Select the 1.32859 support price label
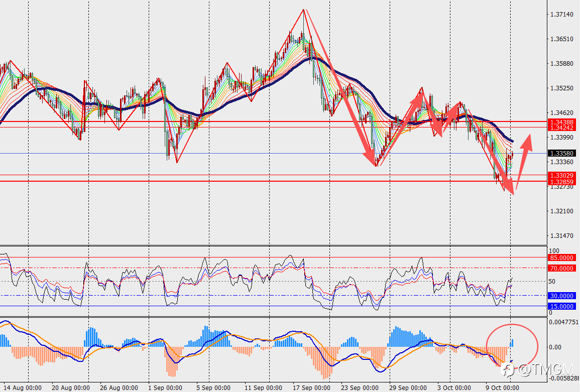The width and height of the screenshot is (580, 392). tap(561, 182)
